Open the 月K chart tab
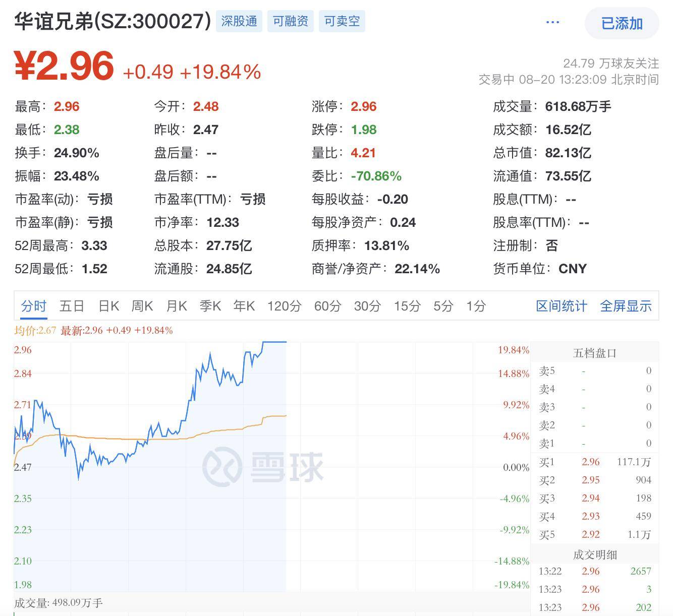Image resolution: width=673 pixels, height=616 pixels. 177,306
